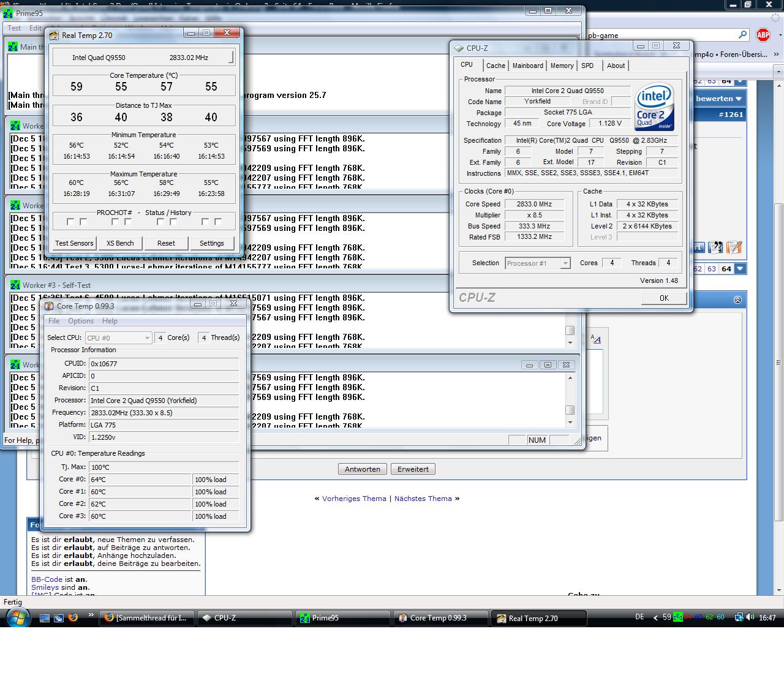
Task: Open the Cache tab in CPU-Z
Action: click(x=496, y=66)
